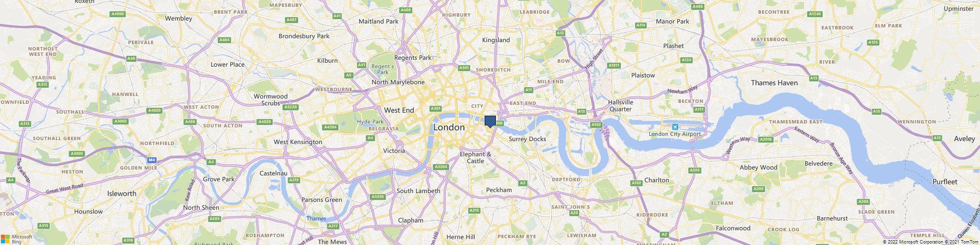Click the London city label
This screenshot has width=980, height=245.
pyautogui.click(x=449, y=127)
